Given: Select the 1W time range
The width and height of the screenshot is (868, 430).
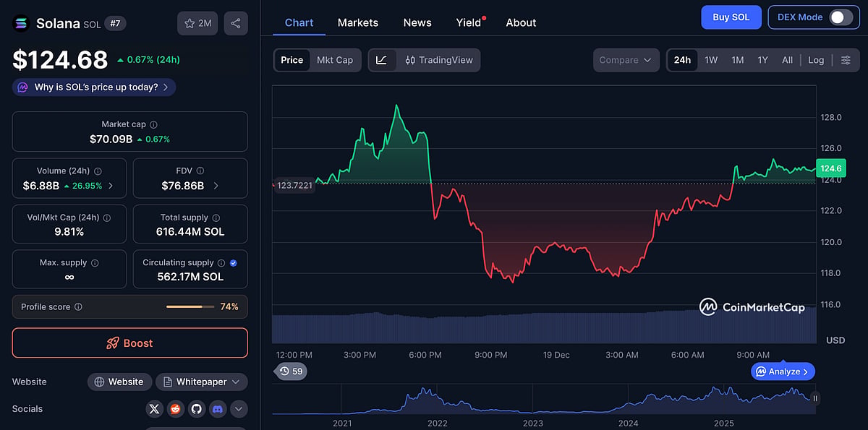Looking at the screenshot, I should coord(711,60).
